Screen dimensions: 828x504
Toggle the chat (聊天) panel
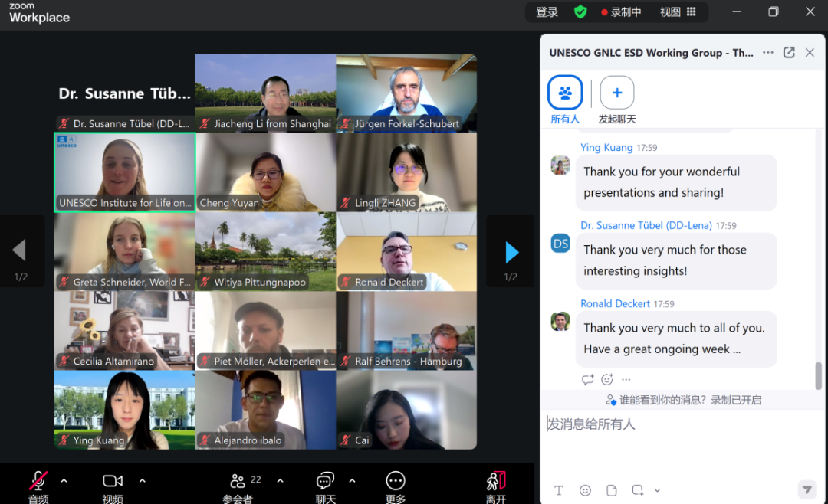(x=325, y=482)
